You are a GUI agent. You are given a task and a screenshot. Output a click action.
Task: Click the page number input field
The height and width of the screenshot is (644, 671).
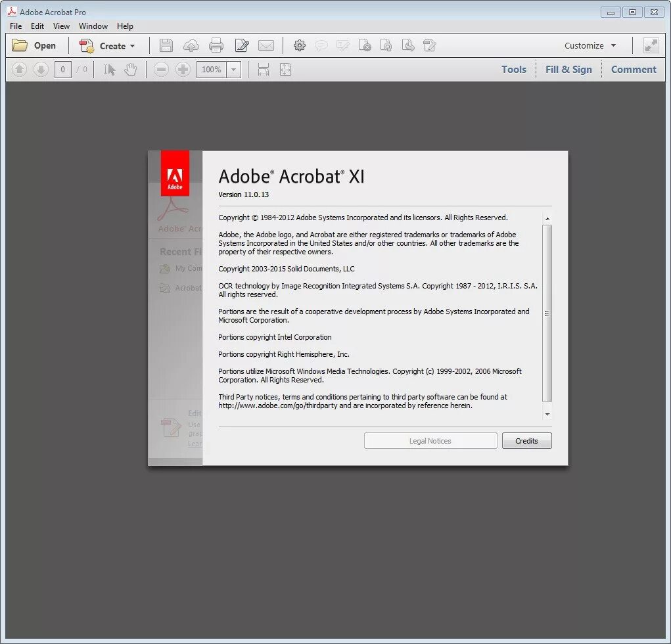[62, 69]
